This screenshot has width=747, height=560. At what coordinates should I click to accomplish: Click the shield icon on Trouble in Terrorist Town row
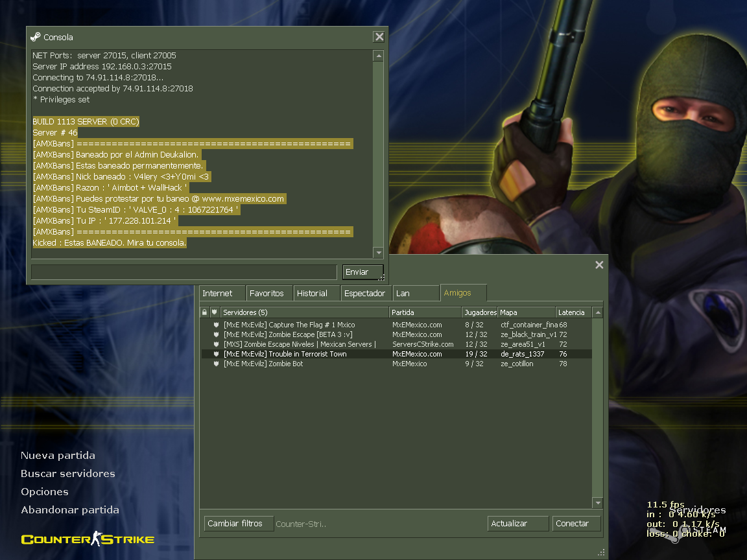(216, 354)
